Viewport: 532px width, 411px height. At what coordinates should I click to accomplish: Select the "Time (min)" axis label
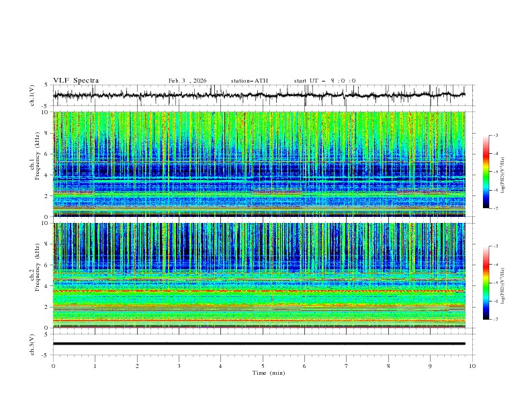pyautogui.click(x=269, y=373)
